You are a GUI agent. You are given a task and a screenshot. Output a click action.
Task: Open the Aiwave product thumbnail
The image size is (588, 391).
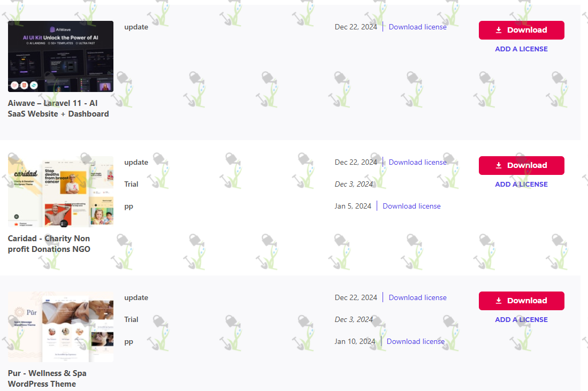click(x=61, y=56)
